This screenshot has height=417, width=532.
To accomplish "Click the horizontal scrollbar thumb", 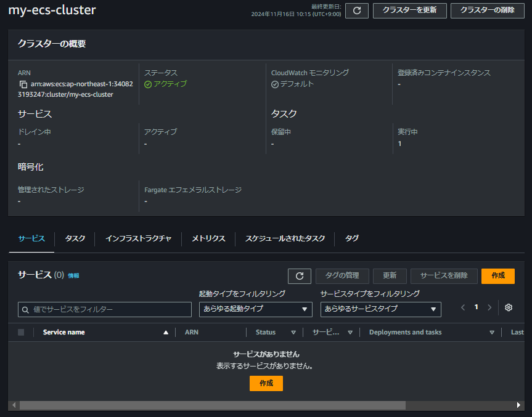I will tap(213, 405).
